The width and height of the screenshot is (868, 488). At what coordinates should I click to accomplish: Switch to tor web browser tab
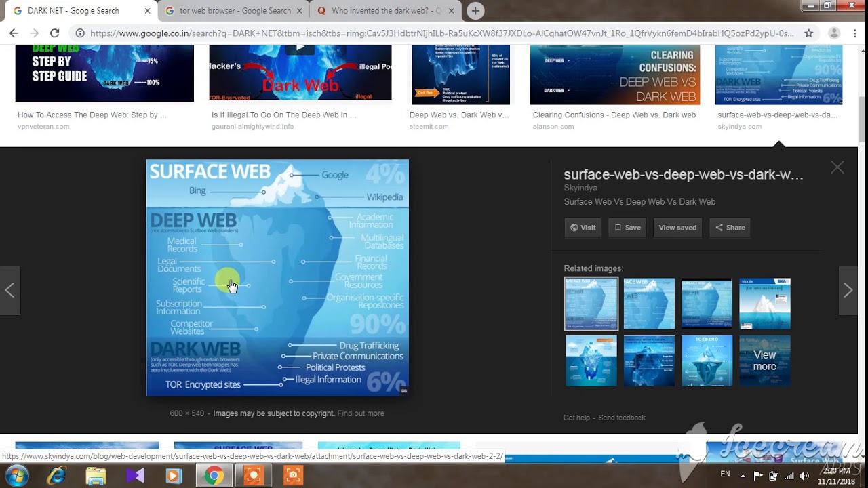(x=235, y=11)
